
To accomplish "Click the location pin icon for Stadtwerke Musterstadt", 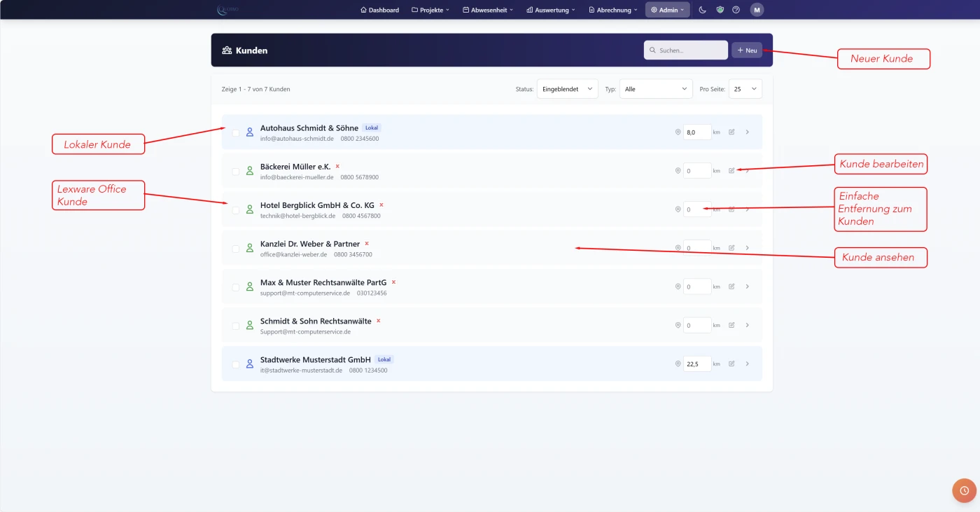I will (x=677, y=364).
